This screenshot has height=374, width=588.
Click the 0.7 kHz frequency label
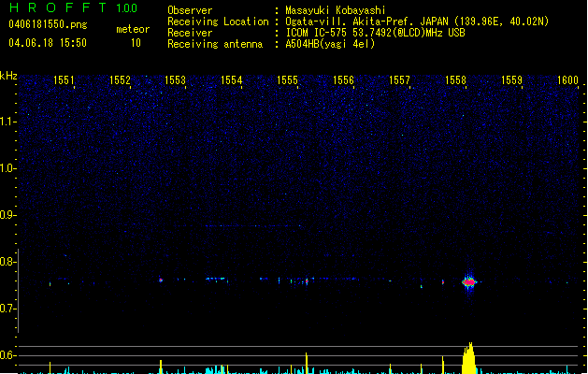click(7, 309)
